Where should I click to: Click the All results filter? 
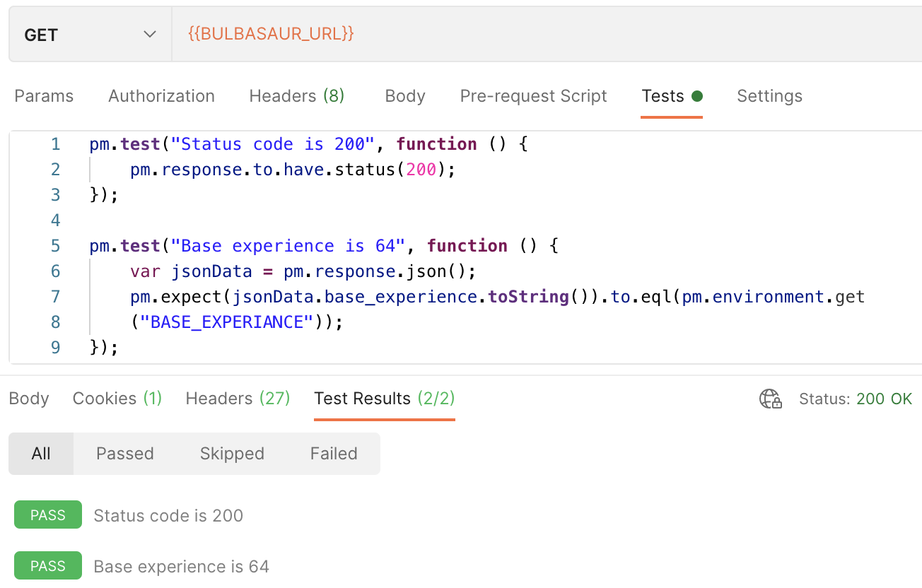pos(40,453)
